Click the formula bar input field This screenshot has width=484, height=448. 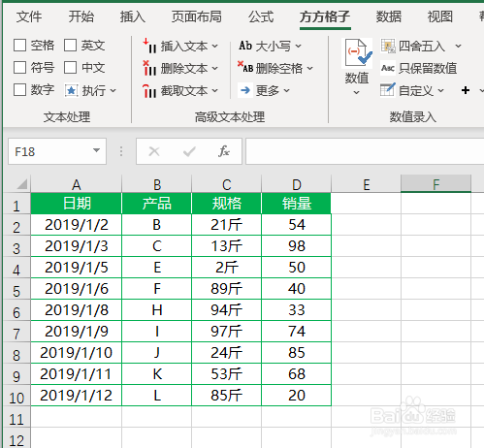[x=365, y=151]
